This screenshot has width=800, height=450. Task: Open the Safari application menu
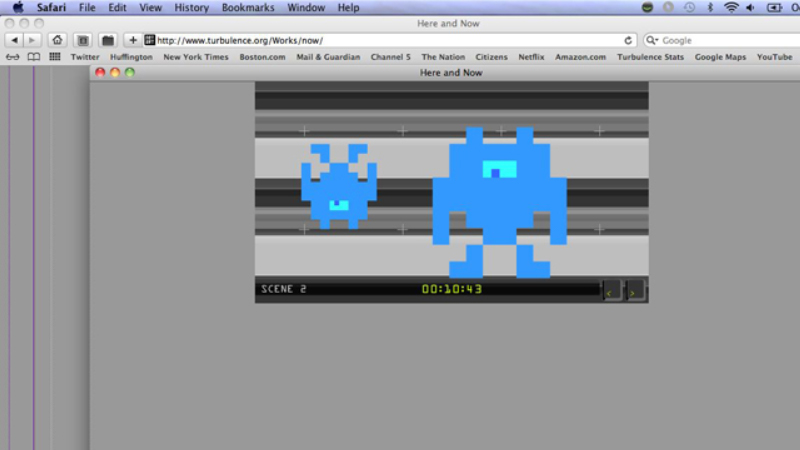(51, 8)
